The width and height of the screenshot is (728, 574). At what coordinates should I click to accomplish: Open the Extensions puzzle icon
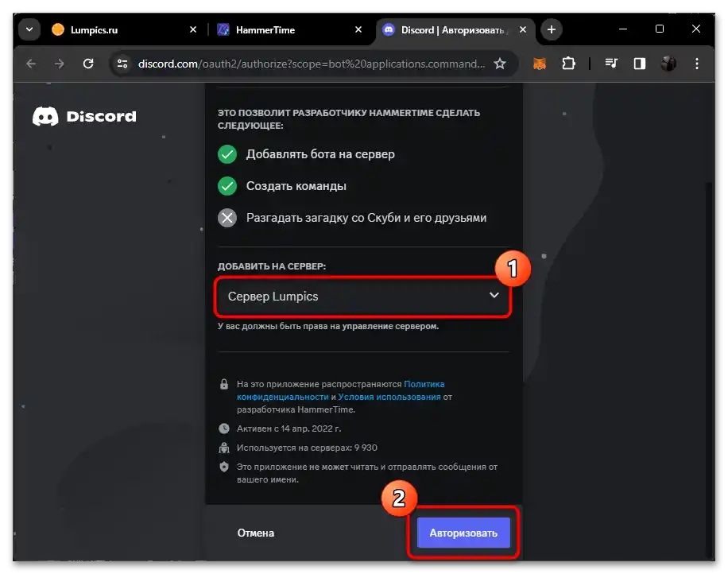coord(568,64)
